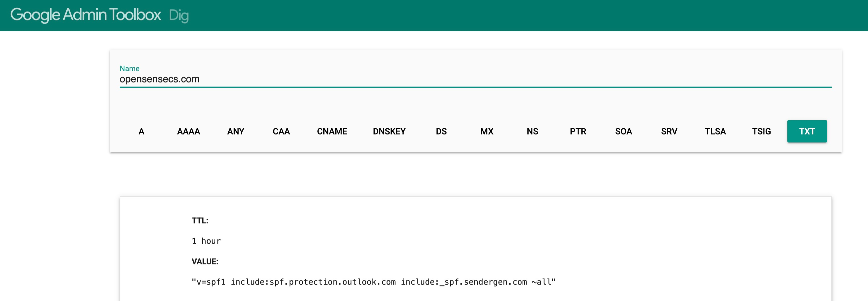Select the AAAA record type
The height and width of the screenshot is (301, 868).
pyautogui.click(x=188, y=131)
